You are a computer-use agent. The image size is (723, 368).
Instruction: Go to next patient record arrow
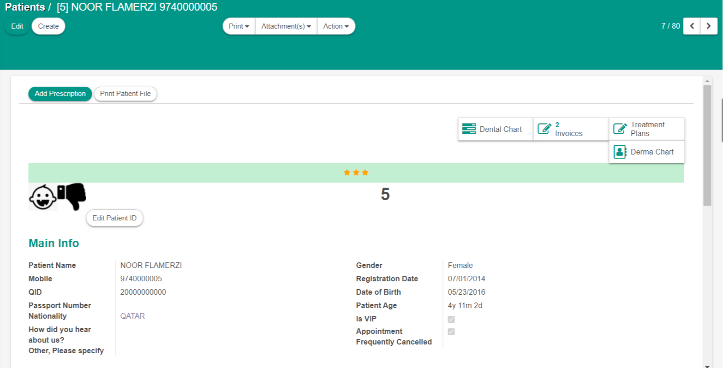click(709, 26)
